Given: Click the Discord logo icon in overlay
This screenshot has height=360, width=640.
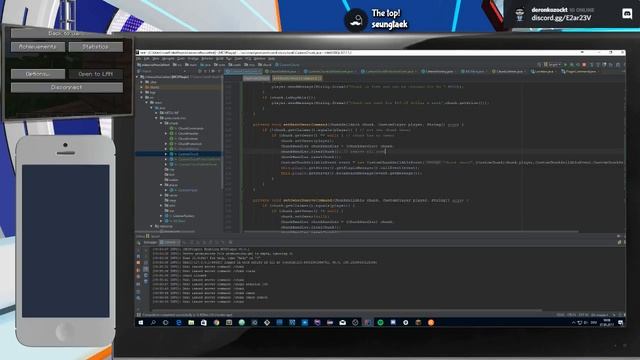Looking at the screenshot, I should click(627, 14).
